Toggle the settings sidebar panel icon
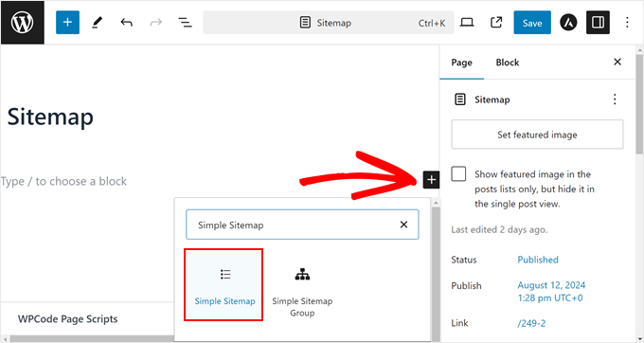This screenshot has height=343, width=644. point(598,23)
